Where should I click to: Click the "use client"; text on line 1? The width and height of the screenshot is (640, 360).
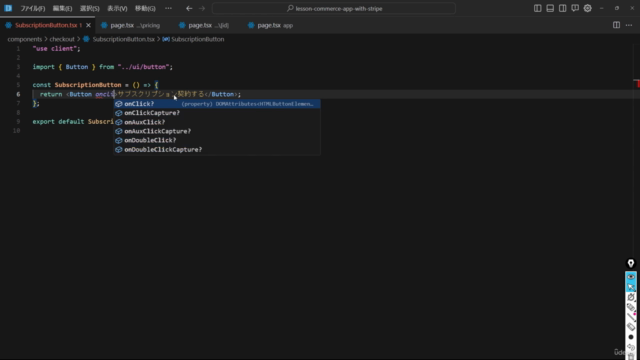(x=56, y=49)
